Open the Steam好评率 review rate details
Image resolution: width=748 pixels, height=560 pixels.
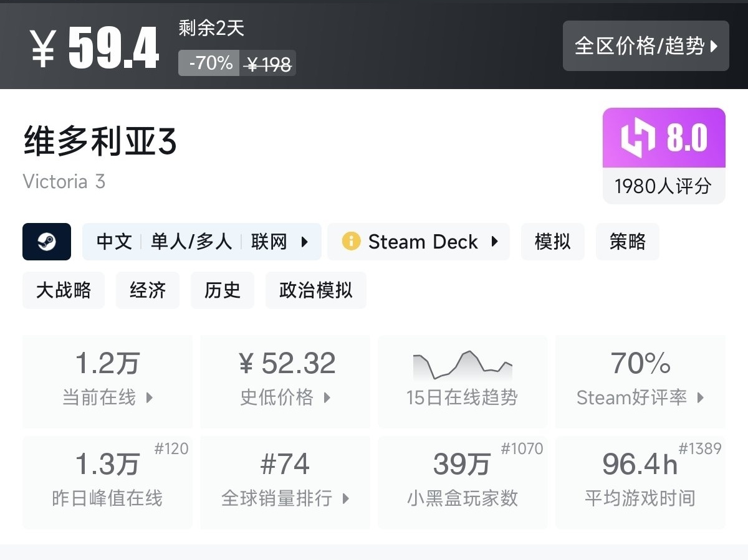tap(640, 381)
